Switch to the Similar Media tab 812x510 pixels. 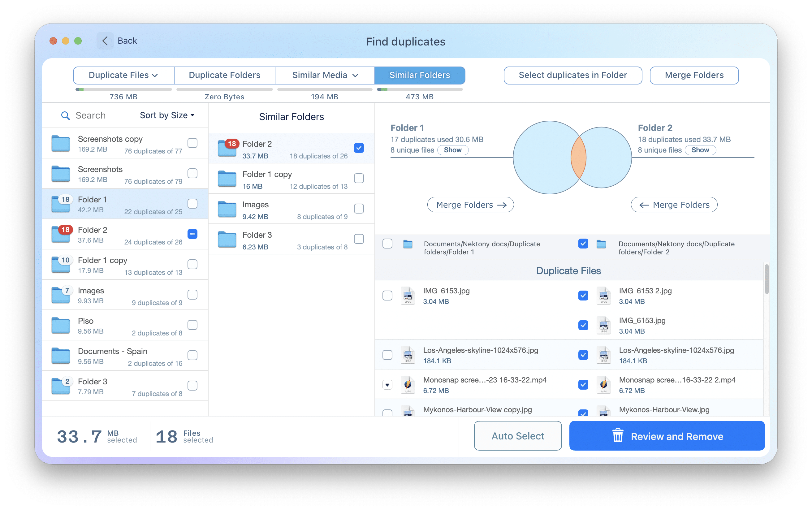(325, 75)
